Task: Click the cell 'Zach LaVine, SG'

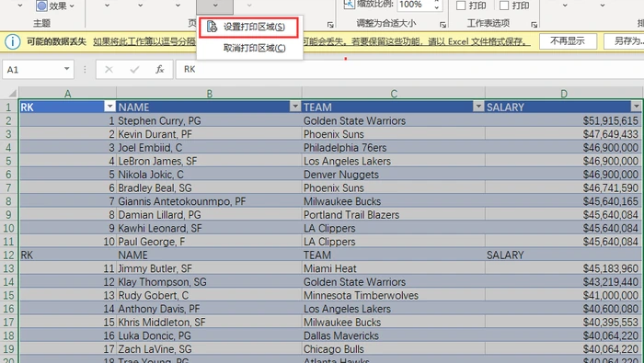Action: click(x=209, y=349)
